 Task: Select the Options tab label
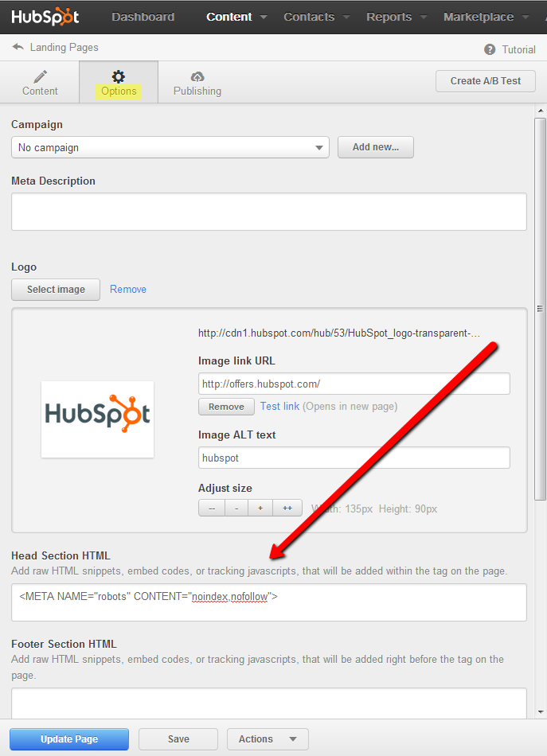point(119,92)
